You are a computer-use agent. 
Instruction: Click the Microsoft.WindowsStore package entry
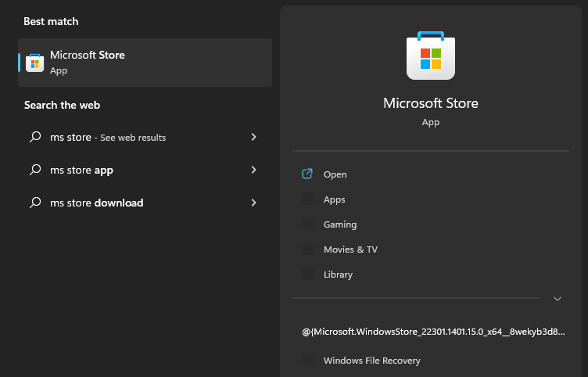pos(433,332)
